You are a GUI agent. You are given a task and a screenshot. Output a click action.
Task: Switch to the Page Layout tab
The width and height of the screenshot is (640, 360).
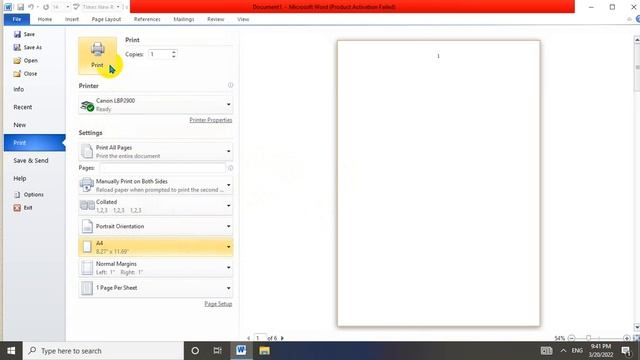(106, 19)
